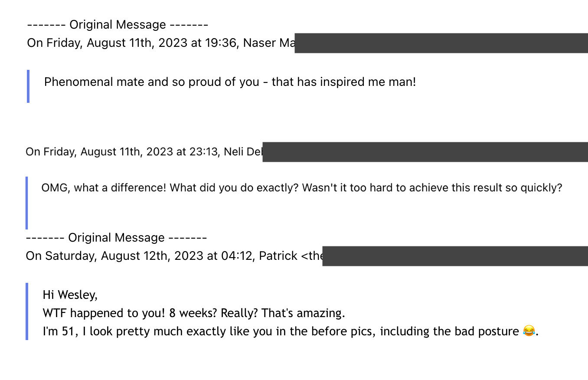Click the "WTF happened to you!" line
The width and height of the screenshot is (588, 380).
click(194, 313)
